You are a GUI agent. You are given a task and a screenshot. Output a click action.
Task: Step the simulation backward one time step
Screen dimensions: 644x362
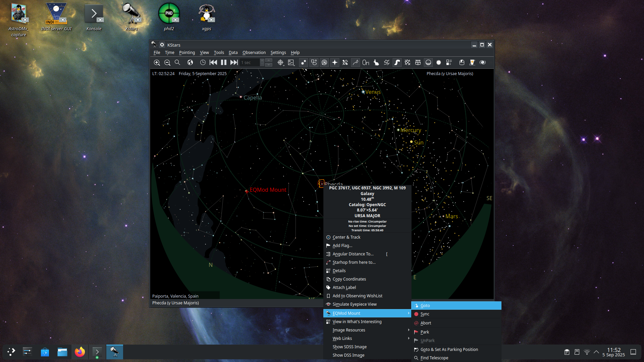[213, 63]
